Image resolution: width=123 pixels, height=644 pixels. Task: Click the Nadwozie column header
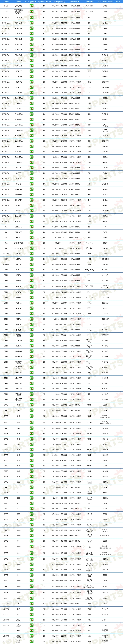89,2
